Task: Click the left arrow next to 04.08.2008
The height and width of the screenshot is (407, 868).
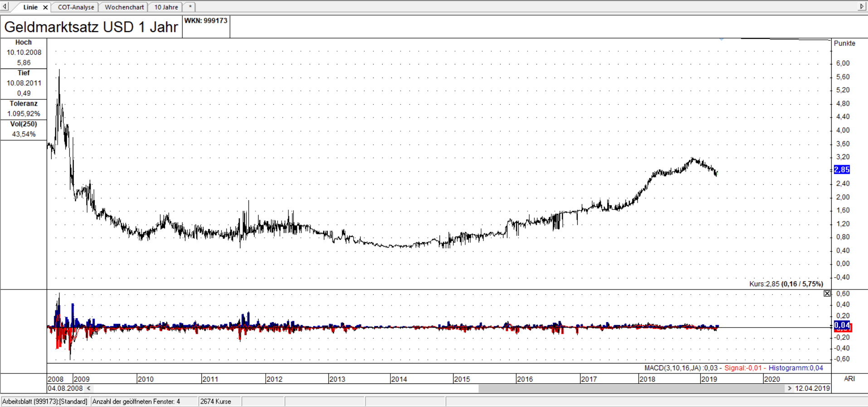Action: pos(89,388)
